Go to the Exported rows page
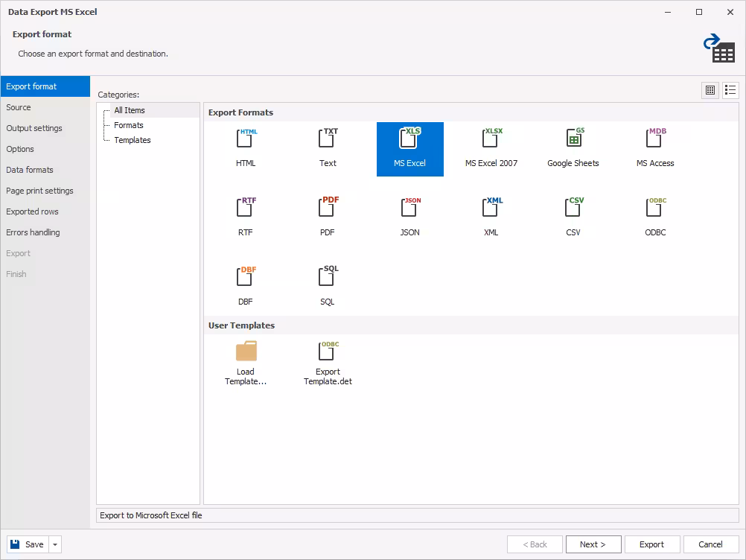This screenshot has height=560, width=746. (x=45, y=211)
